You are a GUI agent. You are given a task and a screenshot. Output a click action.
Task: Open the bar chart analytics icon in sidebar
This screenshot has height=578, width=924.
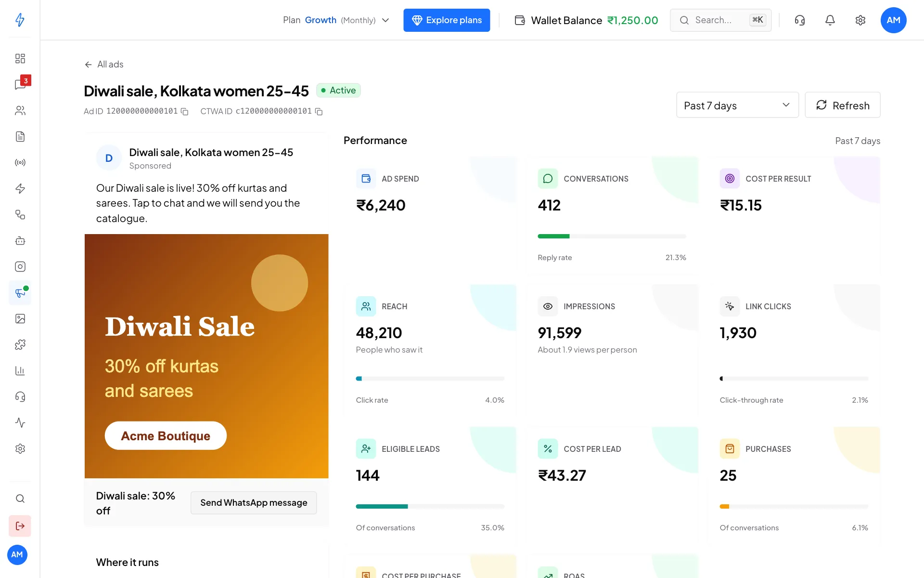(20, 370)
